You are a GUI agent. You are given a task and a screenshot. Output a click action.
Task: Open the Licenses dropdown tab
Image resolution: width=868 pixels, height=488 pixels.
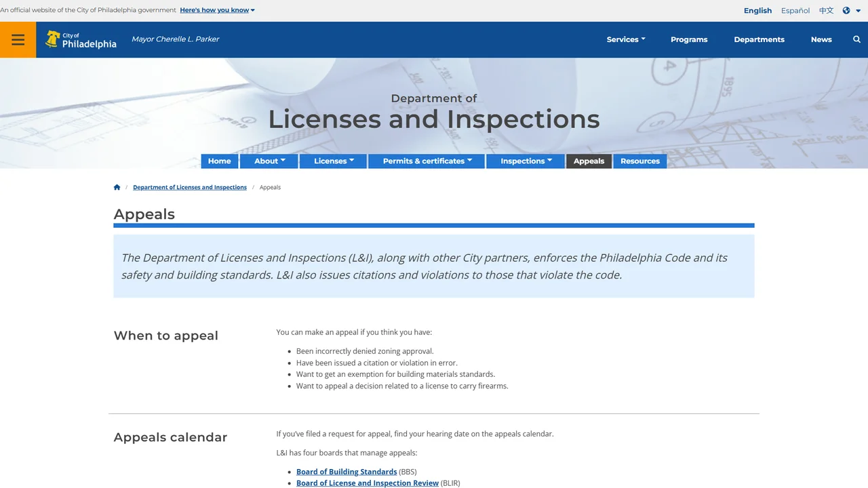[334, 161]
